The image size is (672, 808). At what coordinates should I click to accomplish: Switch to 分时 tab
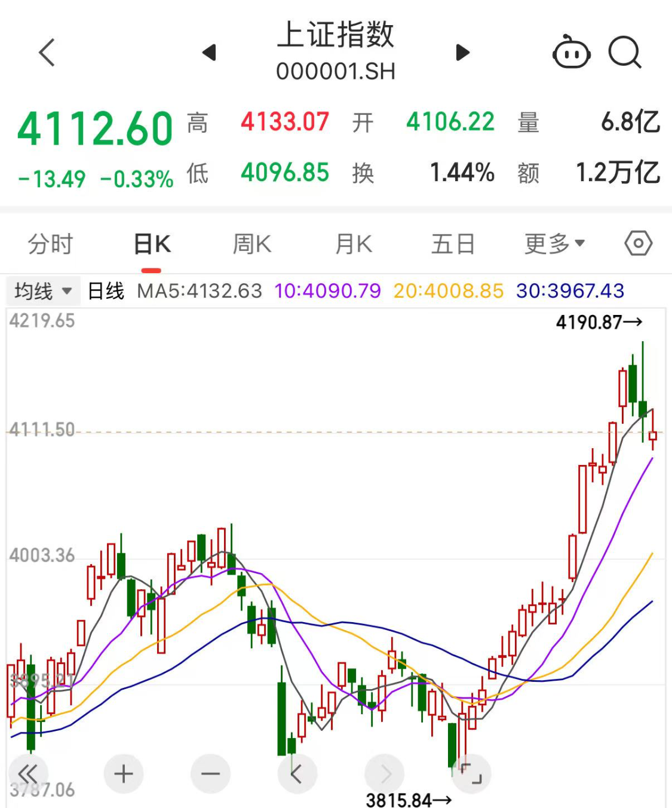pyautogui.click(x=50, y=244)
